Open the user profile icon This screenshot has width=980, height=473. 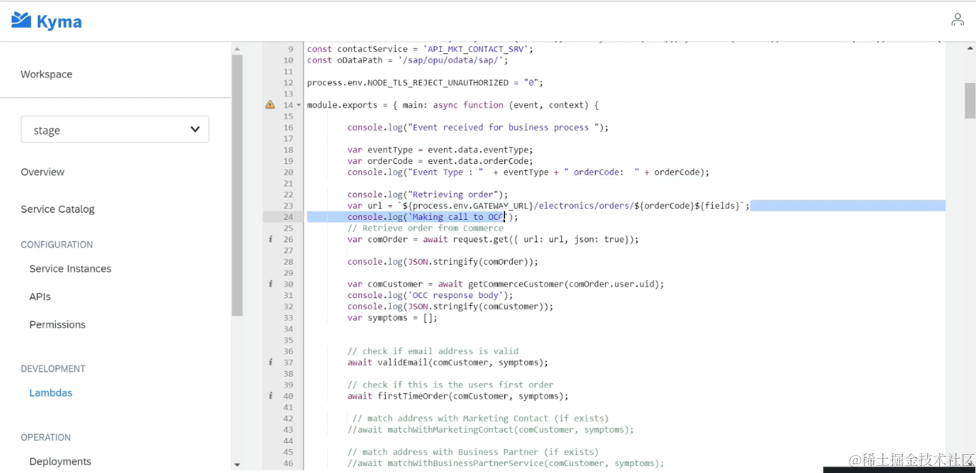[957, 20]
